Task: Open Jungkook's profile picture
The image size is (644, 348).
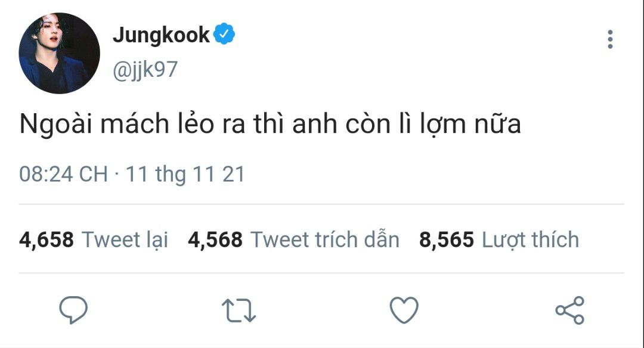Action: coord(60,54)
